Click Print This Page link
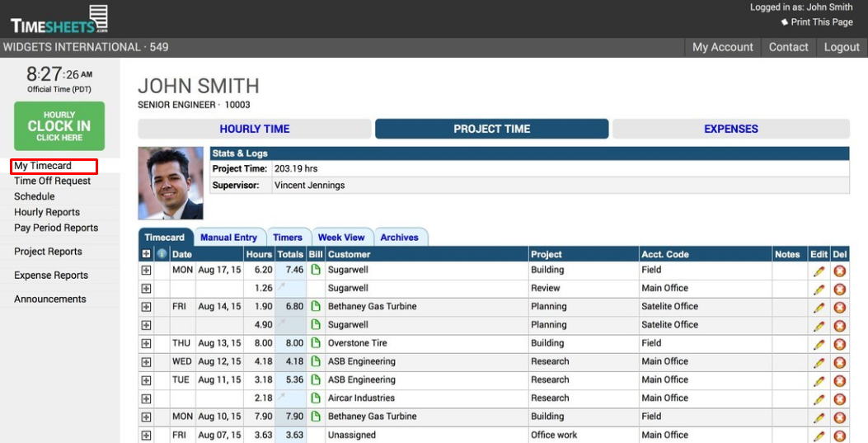This screenshot has height=443, width=868. (x=821, y=22)
